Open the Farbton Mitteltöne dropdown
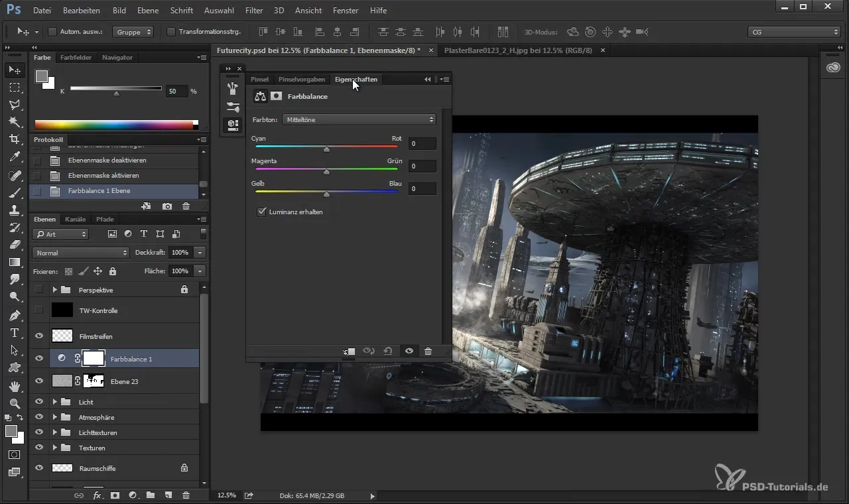This screenshot has height=504, width=849. pos(359,119)
